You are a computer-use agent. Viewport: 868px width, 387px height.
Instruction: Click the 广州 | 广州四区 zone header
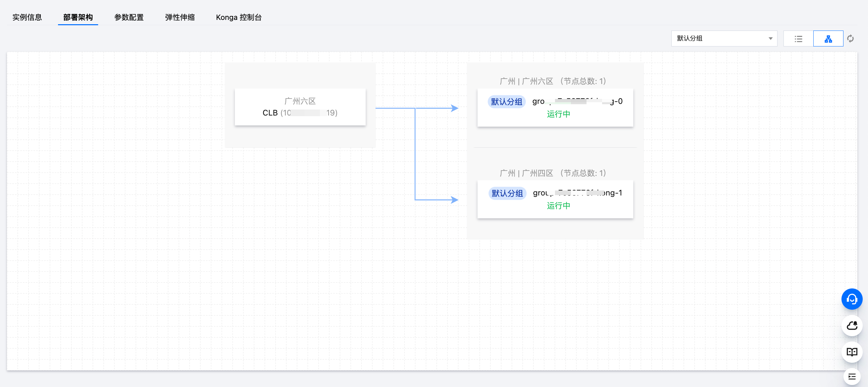[x=553, y=173]
